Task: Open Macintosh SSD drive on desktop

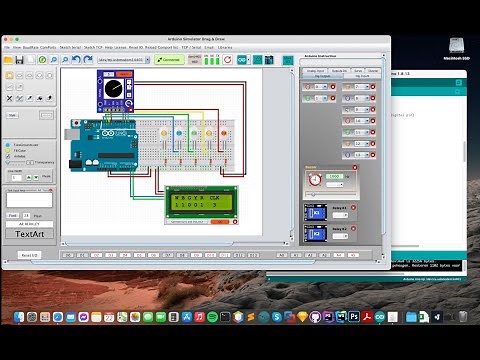Action: tap(456, 49)
